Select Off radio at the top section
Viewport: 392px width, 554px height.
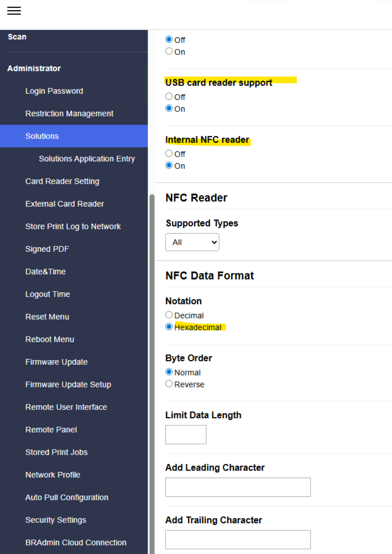tap(169, 39)
